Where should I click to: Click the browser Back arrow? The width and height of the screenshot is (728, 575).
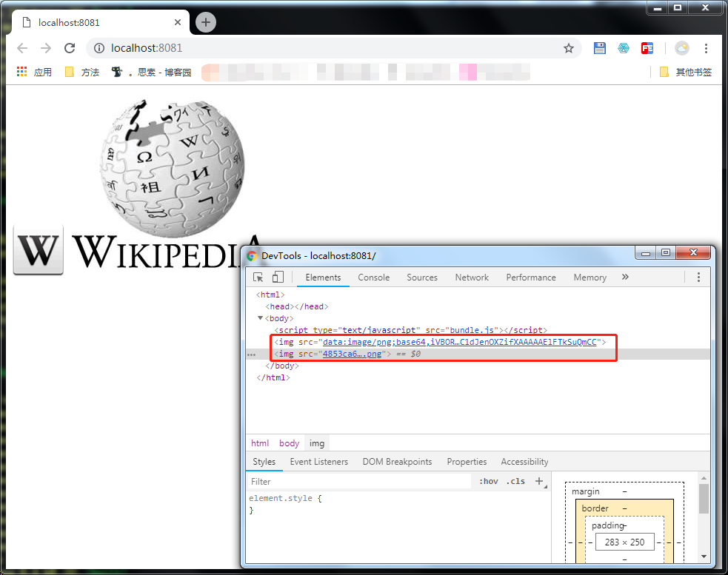tap(21, 48)
